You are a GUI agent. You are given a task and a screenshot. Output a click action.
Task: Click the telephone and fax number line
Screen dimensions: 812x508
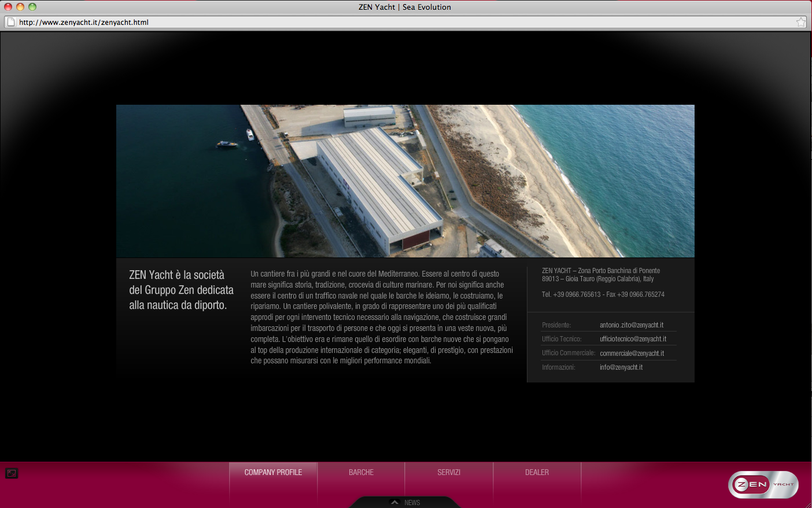pos(603,295)
